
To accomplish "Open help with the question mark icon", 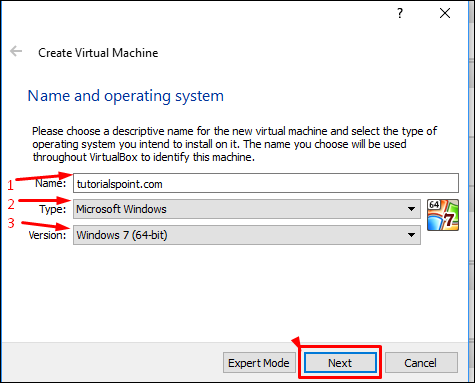I will coord(400,13).
